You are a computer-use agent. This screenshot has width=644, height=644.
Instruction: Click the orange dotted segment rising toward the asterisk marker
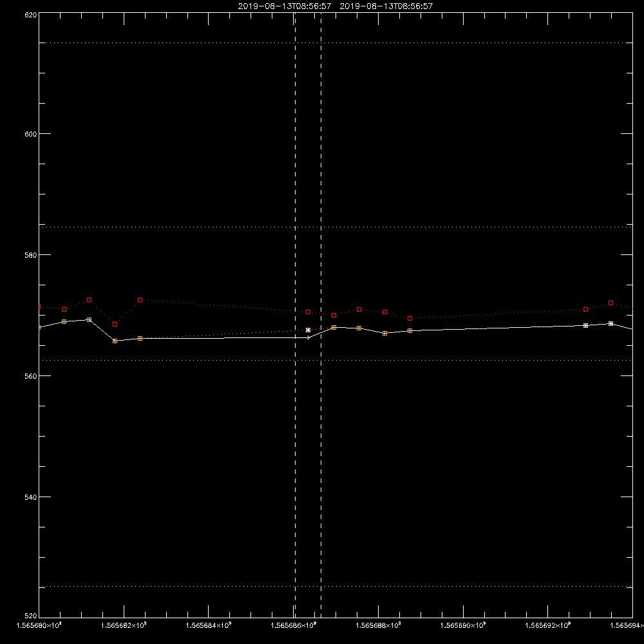(x=224, y=334)
